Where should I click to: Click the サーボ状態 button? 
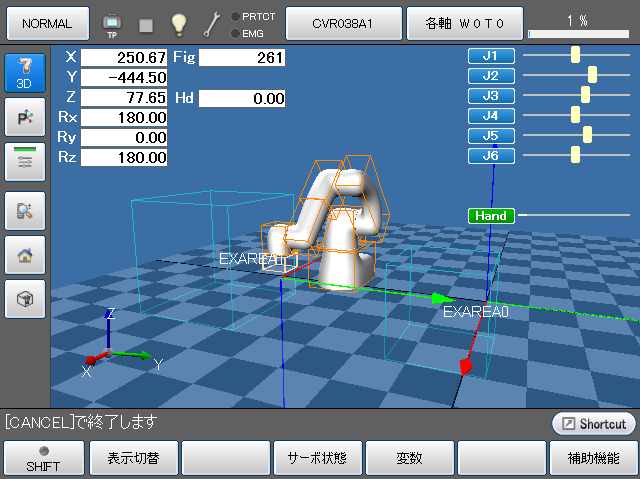pos(318,459)
